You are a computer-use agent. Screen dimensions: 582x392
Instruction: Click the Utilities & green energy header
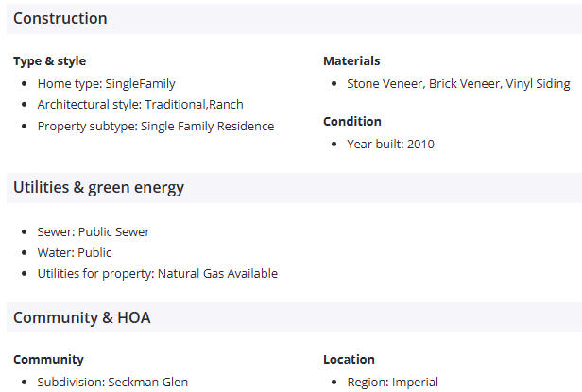click(x=98, y=187)
